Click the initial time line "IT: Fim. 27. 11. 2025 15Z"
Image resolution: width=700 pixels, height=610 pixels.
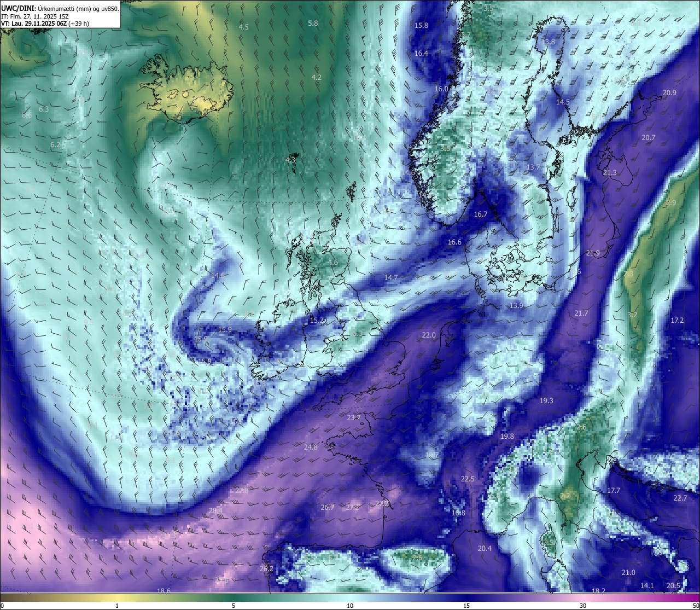(x=35, y=16)
